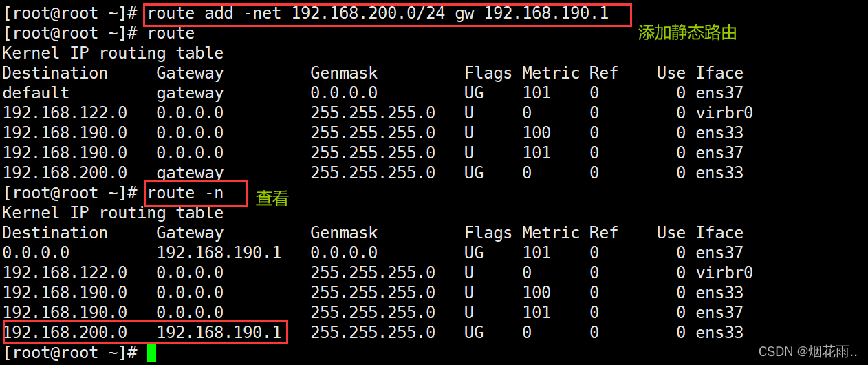Click Metric "101" in the default route row
The width and height of the screenshot is (868, 365).
pos(536,93)
